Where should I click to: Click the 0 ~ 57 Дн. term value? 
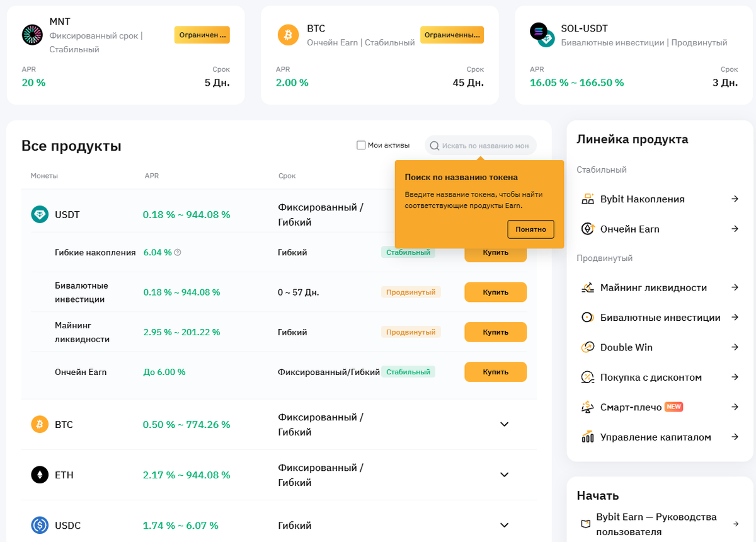pos(299,292)
